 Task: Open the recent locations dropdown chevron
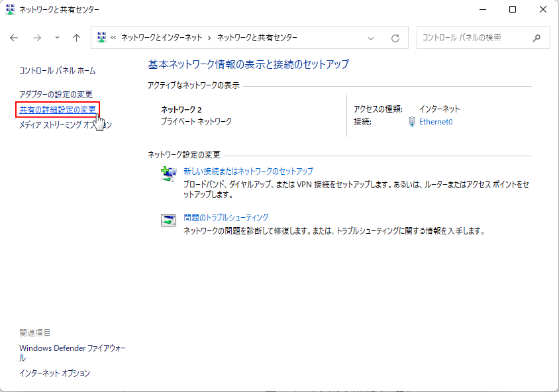[57, 38]
